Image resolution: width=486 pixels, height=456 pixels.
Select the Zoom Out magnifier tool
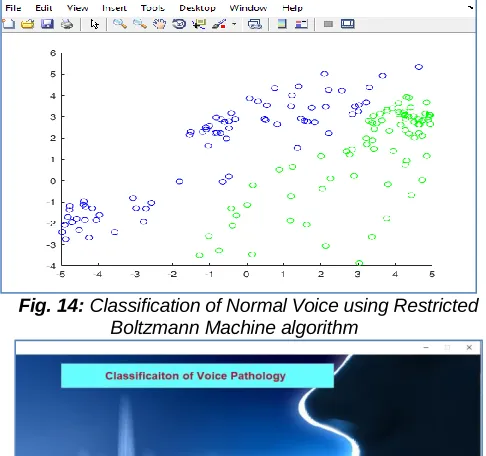pyautogui.click(x=140, y=24)
